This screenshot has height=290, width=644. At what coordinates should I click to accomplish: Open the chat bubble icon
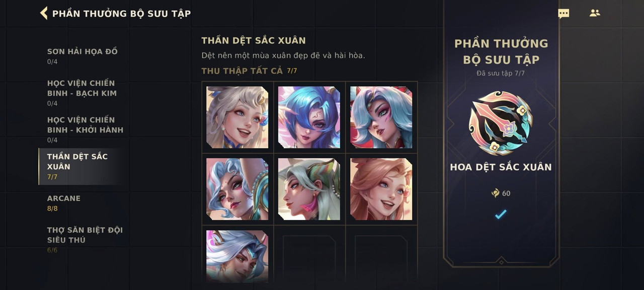(x=563, y=14)
